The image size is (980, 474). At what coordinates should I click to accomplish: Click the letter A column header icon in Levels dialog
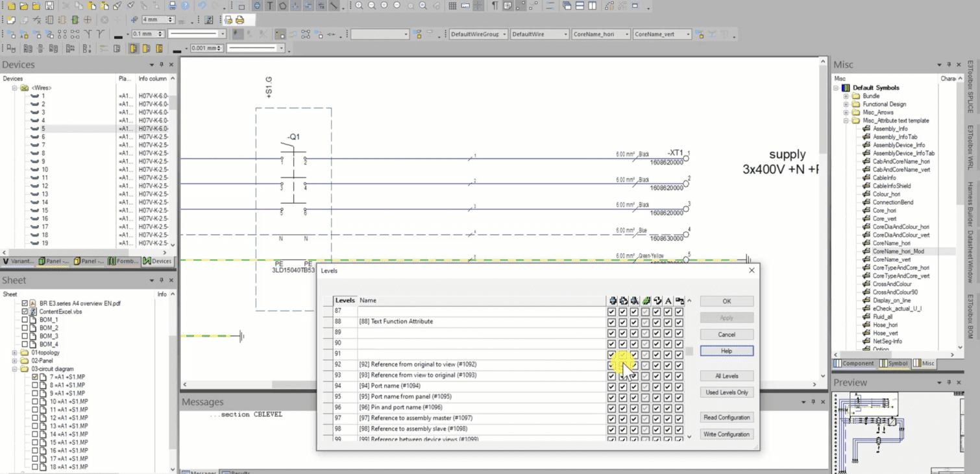(668, 300)
